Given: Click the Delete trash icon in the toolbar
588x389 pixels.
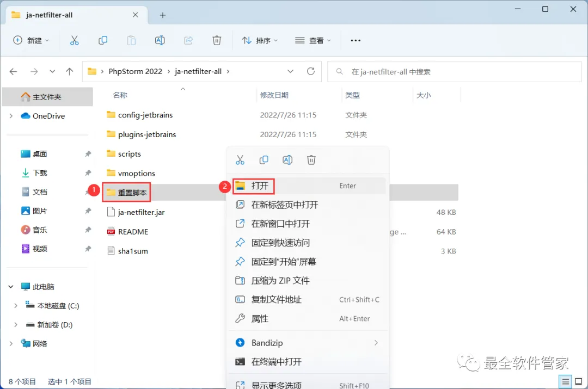Looking at the screenshot, I should coord(217,40).
